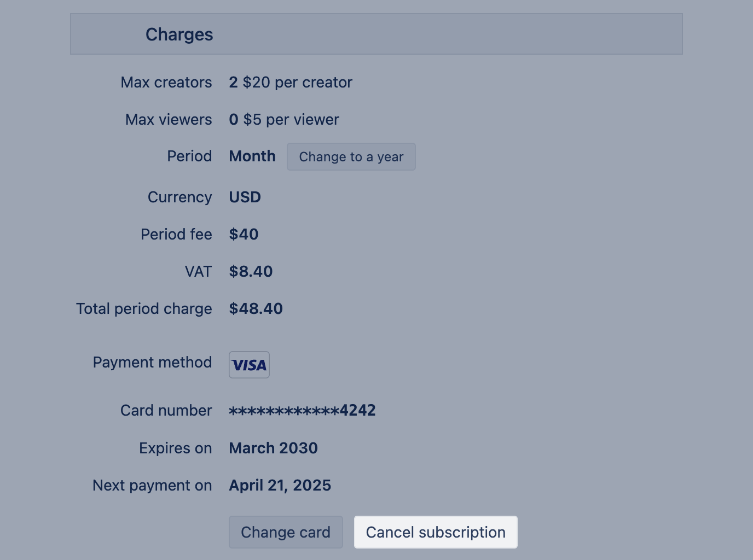753x560 pixels.
Task: Click the Change to a year button
Action: 351,157
